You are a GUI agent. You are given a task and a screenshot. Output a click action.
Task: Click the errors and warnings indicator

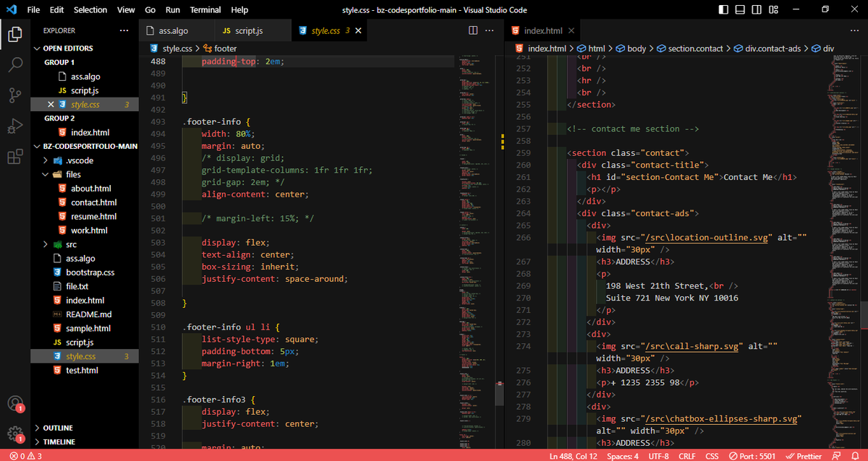(x=19, y=456)
